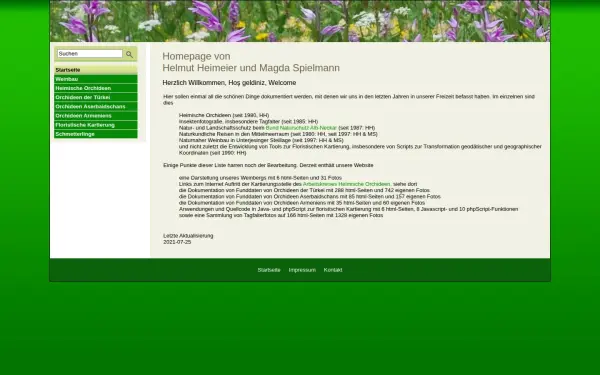
Task: Click the date 2021-07-25
Action: (x=177, y=242)
